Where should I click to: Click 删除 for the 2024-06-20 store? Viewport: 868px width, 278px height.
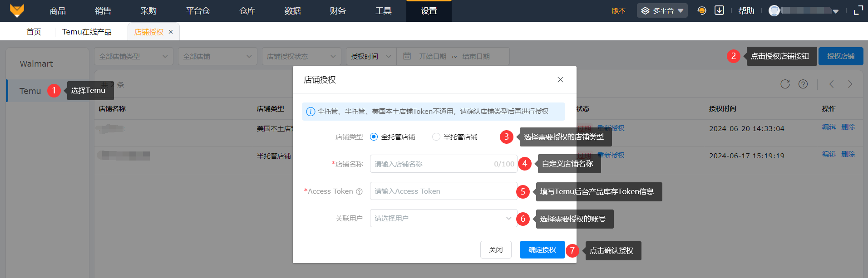tap(848, 127)
